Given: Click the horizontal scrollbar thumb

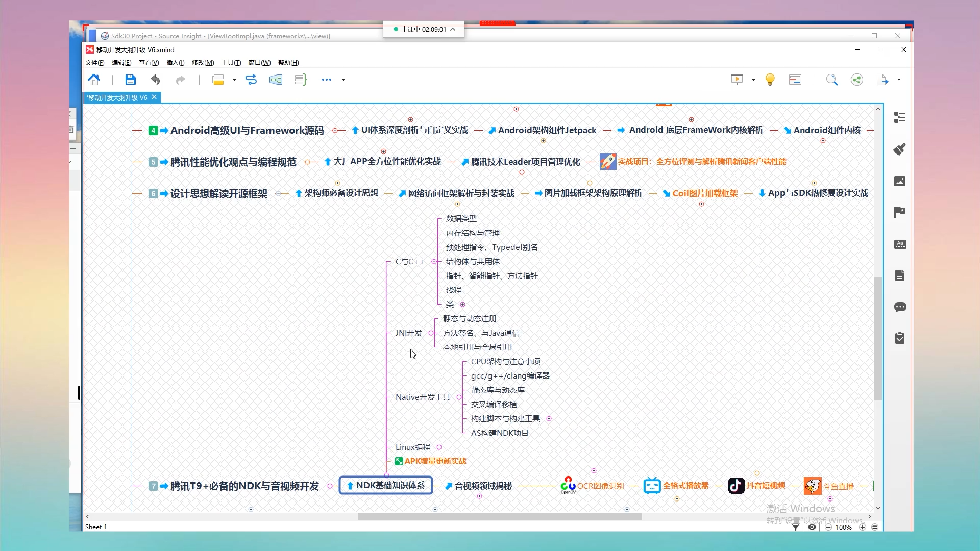Looking at the screenshot, I should point(499,517).
